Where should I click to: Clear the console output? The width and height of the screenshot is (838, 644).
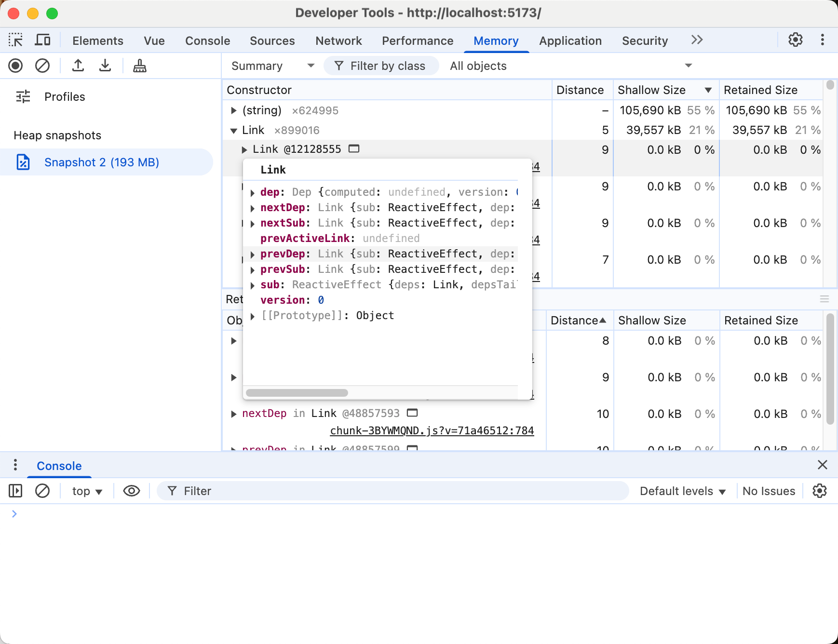(42, 491)
